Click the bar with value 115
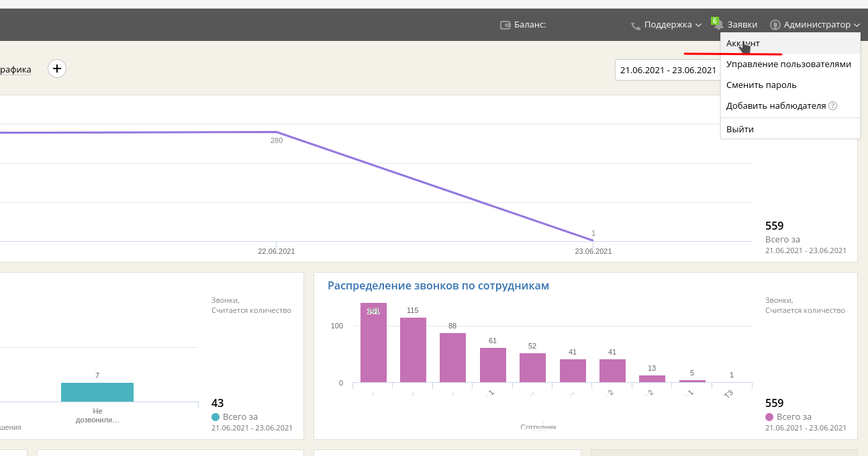 413,350
